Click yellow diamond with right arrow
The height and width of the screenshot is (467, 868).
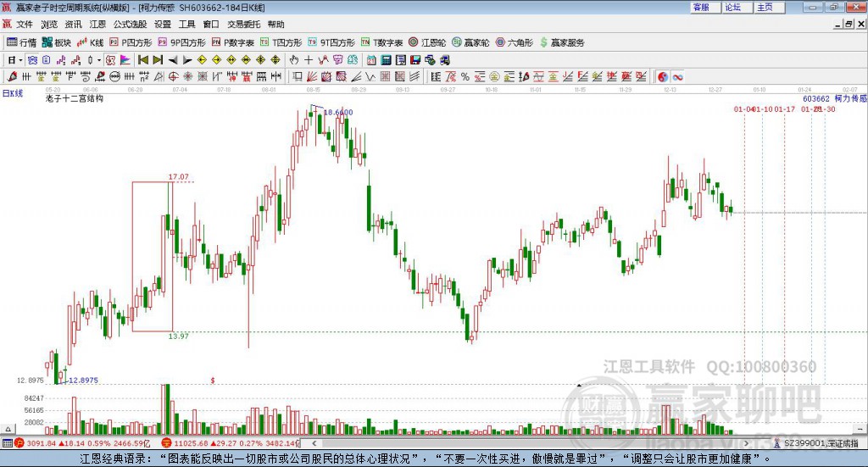(x=216, y=60)
